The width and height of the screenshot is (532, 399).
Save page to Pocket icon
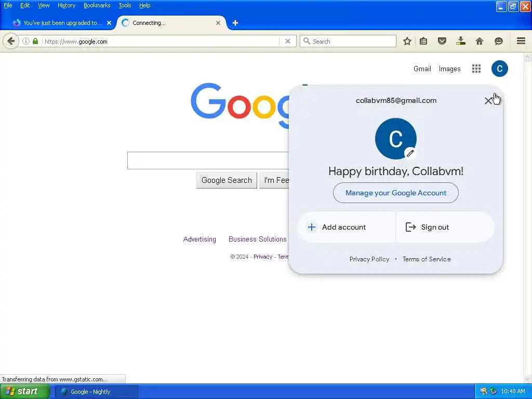point(442,41)
